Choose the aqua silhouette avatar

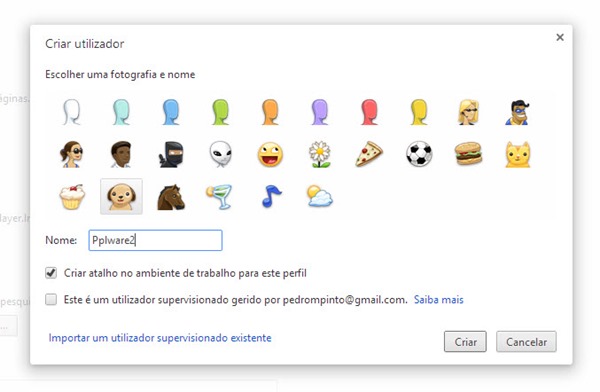[x=121, y=112]
